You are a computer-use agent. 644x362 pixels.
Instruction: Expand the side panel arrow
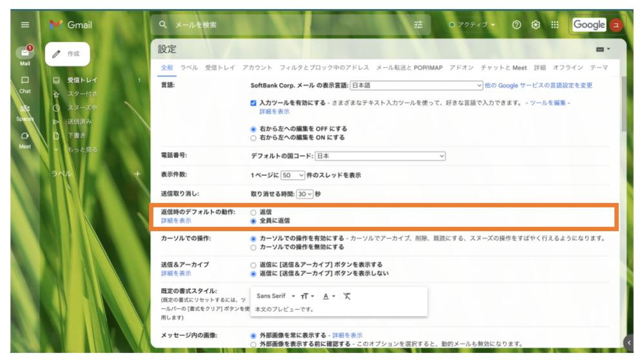point(629,343)
